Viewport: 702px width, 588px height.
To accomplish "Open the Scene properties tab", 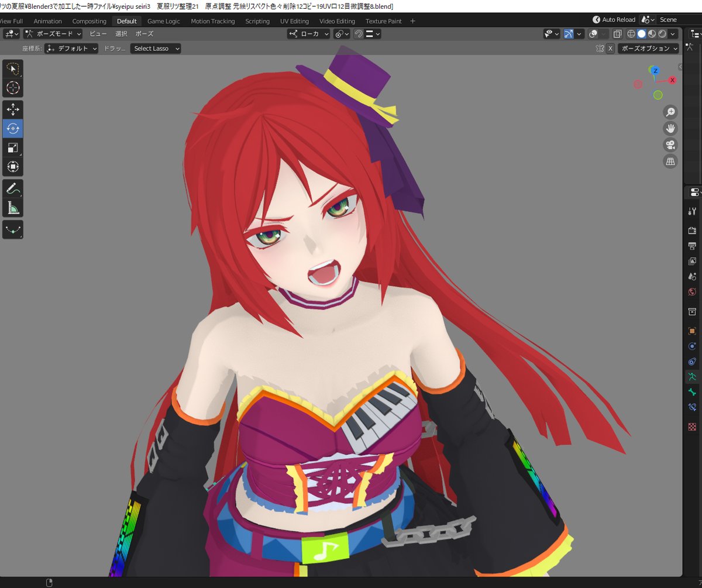I will (x=693, y=276).
